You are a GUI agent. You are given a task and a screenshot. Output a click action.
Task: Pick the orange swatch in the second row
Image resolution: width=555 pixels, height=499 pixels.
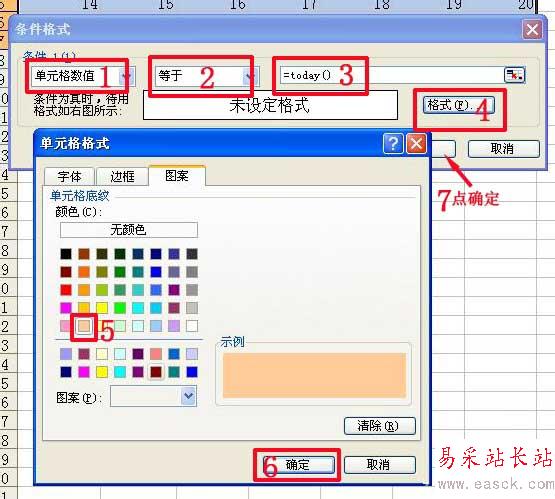[84, 272]
